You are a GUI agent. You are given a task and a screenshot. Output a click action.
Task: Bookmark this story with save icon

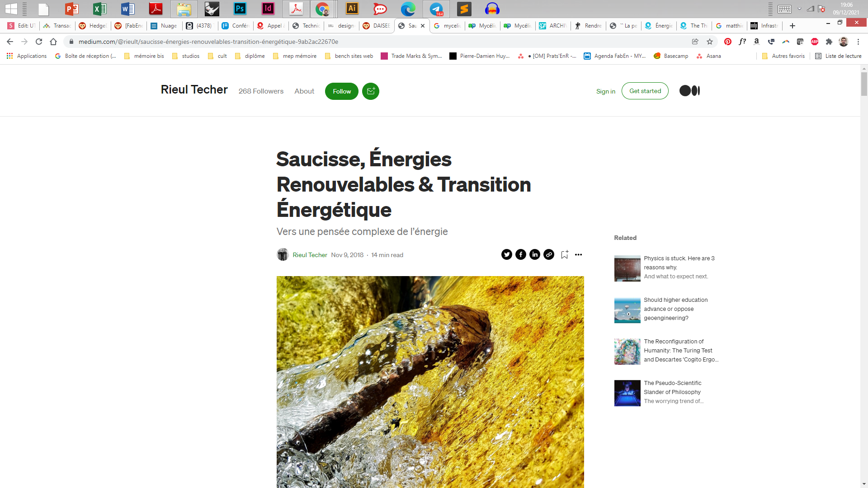[565, 255]
